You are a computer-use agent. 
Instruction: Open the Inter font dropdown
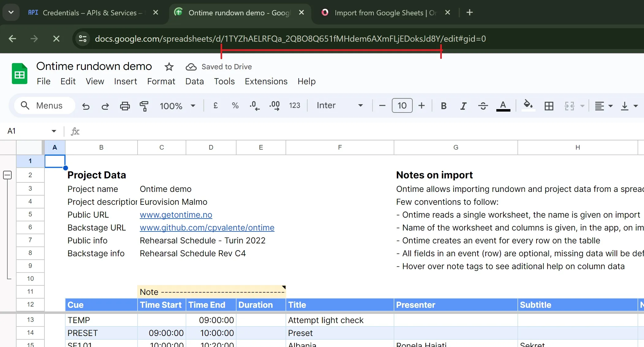click(339, 105)
